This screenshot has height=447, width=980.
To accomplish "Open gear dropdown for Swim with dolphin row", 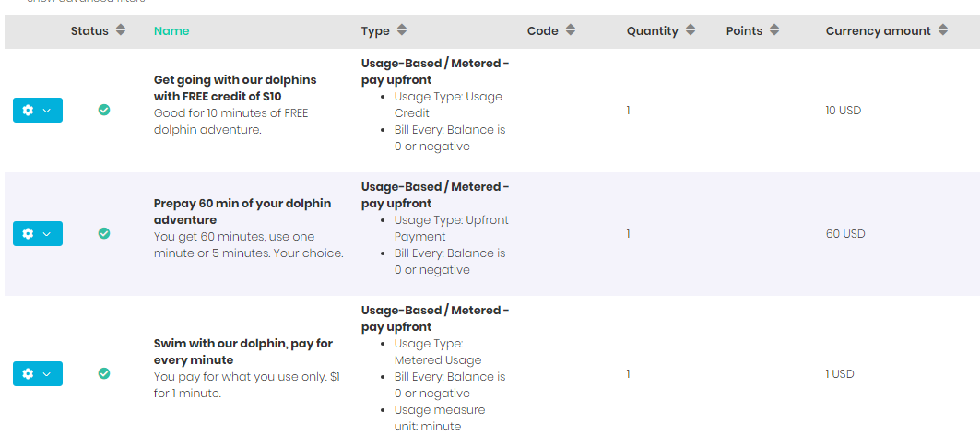I will (37, 374).
